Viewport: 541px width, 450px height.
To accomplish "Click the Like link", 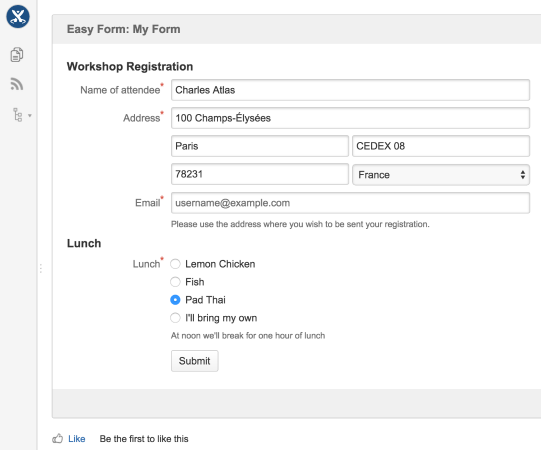I will click(x=77, y=439).
